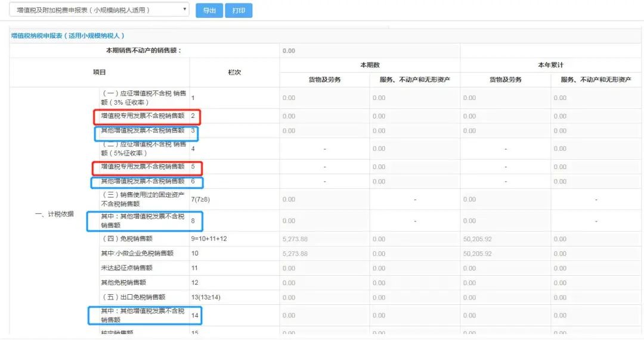
Task: Click the （四）免税销售额 row label
Action: (127, 239)
